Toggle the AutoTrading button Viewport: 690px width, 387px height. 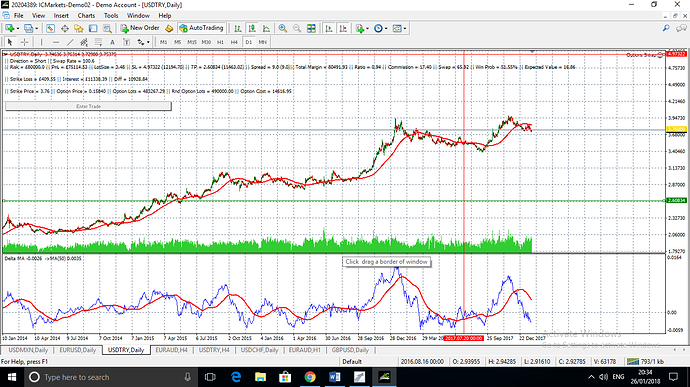202,28
